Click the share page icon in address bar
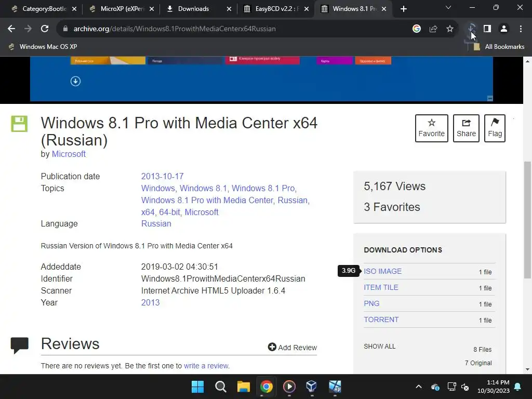532x399 pixels. (x=433, y=29)
